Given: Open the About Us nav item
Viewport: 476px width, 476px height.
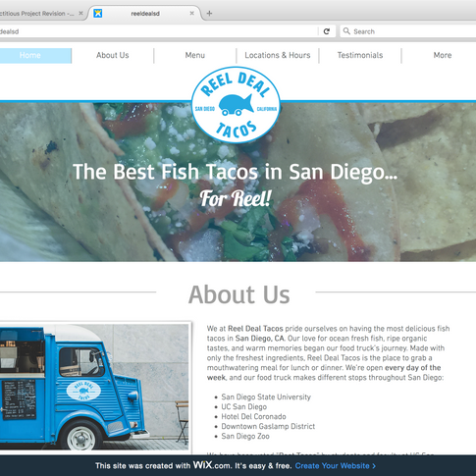Looking at the screenshot, I should 113,55.
